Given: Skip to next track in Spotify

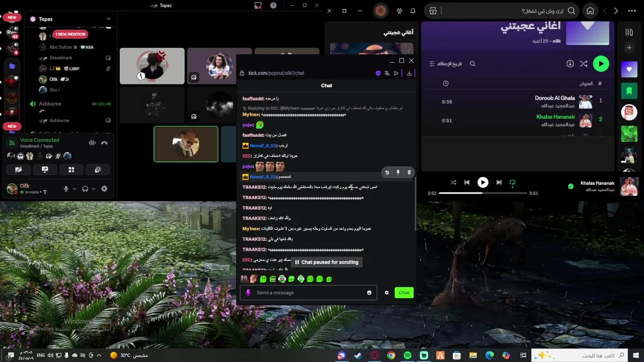Looking at the screenshot, I should point(499,183).
